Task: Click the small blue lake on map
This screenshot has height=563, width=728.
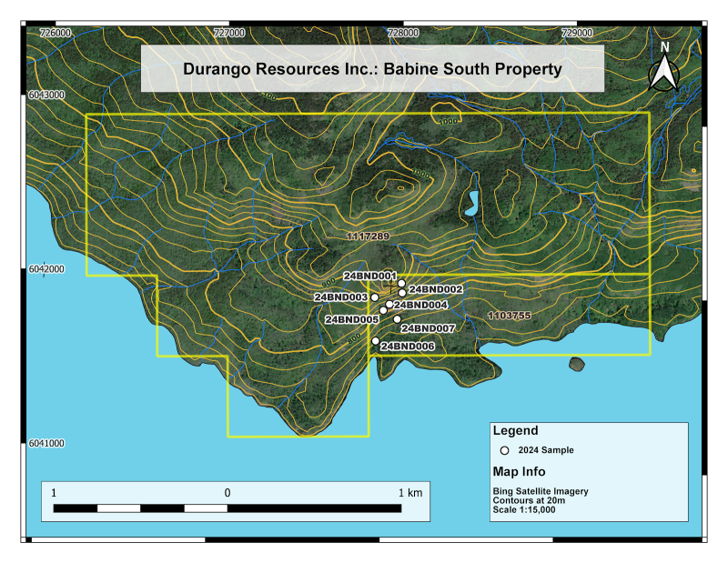Action: (471, 204)
